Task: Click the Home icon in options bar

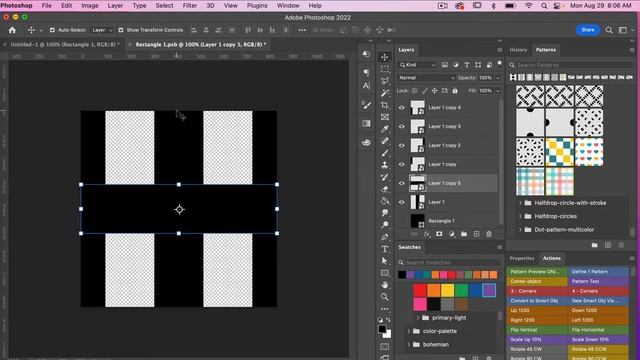Action: click(x=12, y=30)
